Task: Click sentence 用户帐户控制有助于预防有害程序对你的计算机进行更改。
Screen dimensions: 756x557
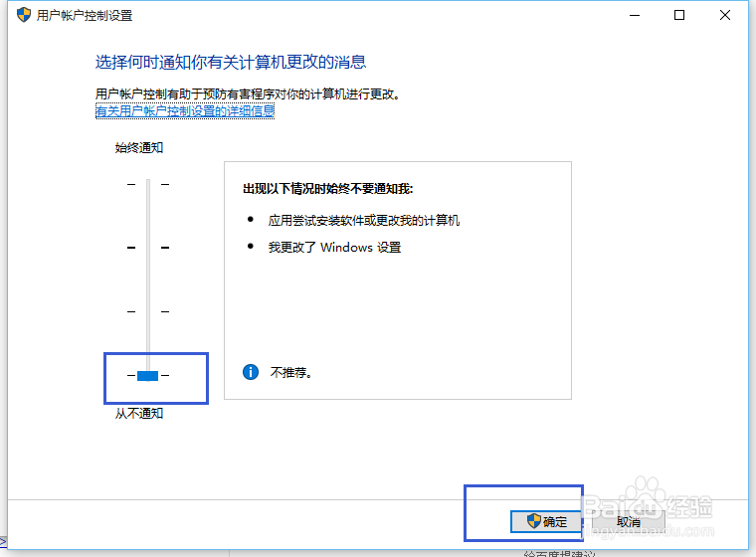Action: (x=248, y=94)
